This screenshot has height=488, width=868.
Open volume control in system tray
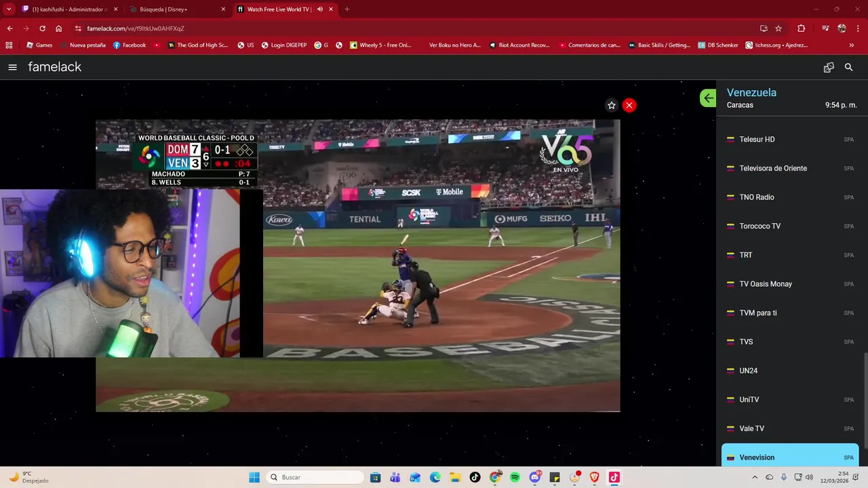[x=809, y=477]
